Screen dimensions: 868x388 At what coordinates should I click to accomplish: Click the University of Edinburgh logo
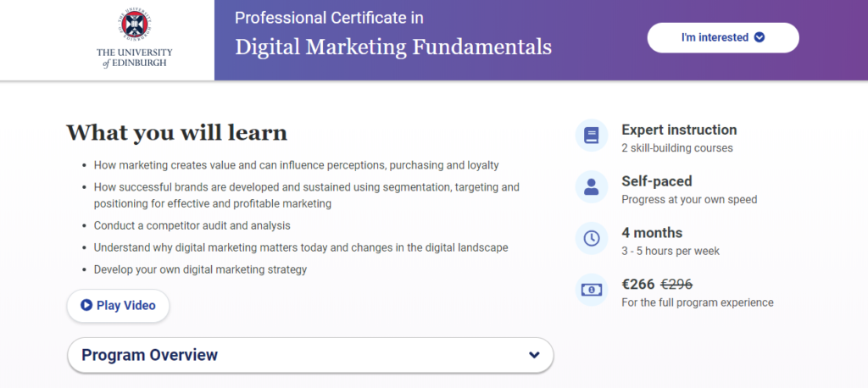[135, 39]
